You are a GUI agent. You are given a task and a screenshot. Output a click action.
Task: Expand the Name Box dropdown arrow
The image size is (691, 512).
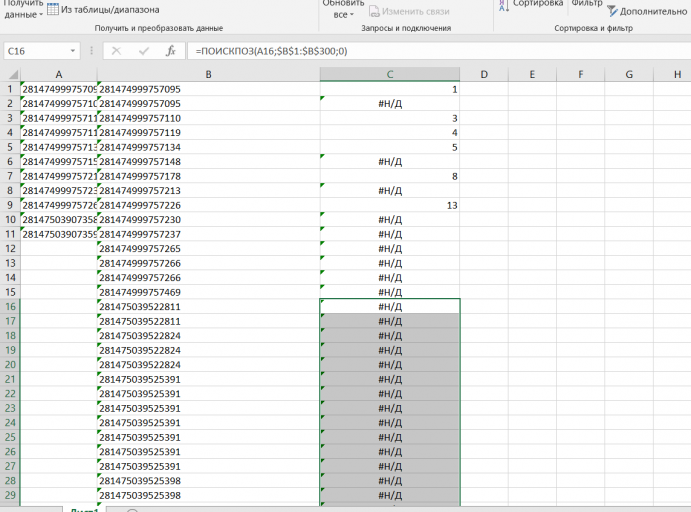pos(73,51)
